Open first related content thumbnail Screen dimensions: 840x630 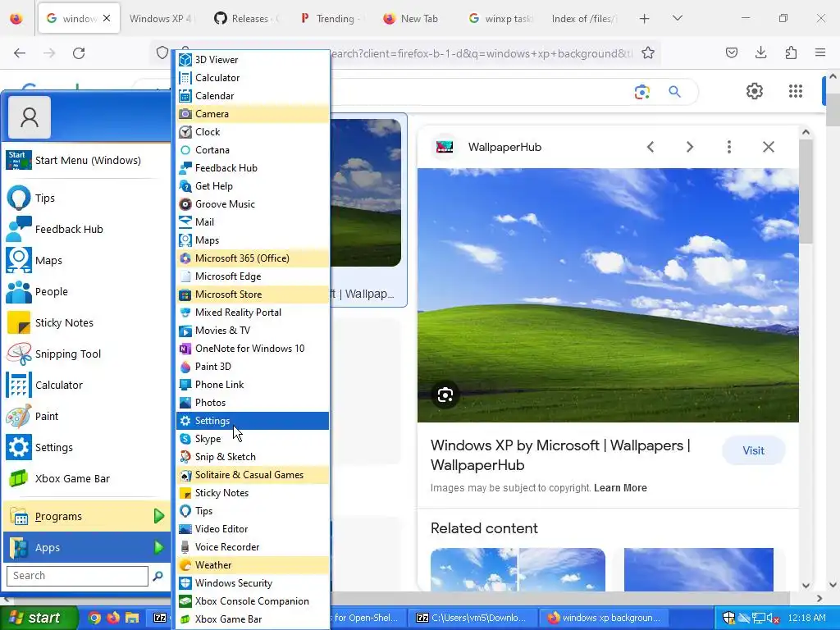(518, 569)
